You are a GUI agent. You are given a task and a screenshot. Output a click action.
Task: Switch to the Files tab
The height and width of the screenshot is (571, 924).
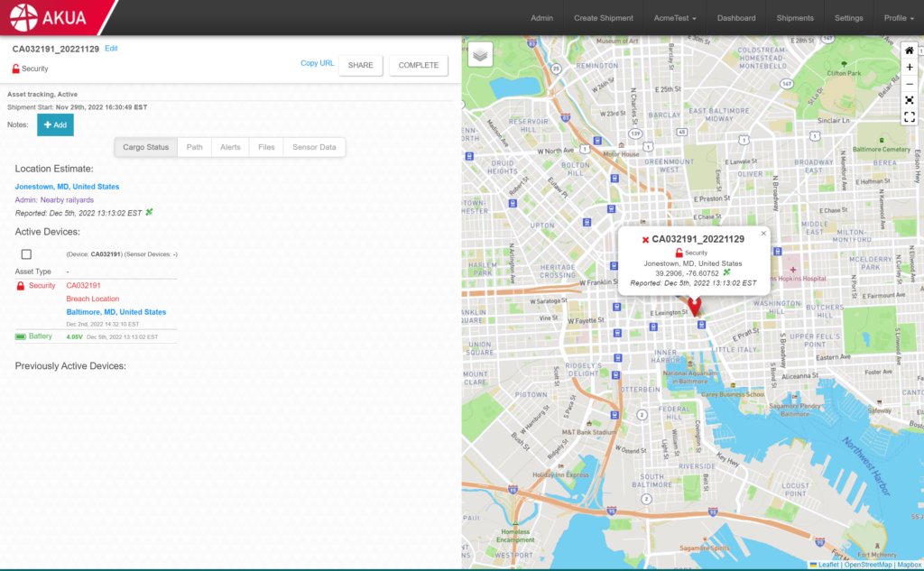[266, 147]
